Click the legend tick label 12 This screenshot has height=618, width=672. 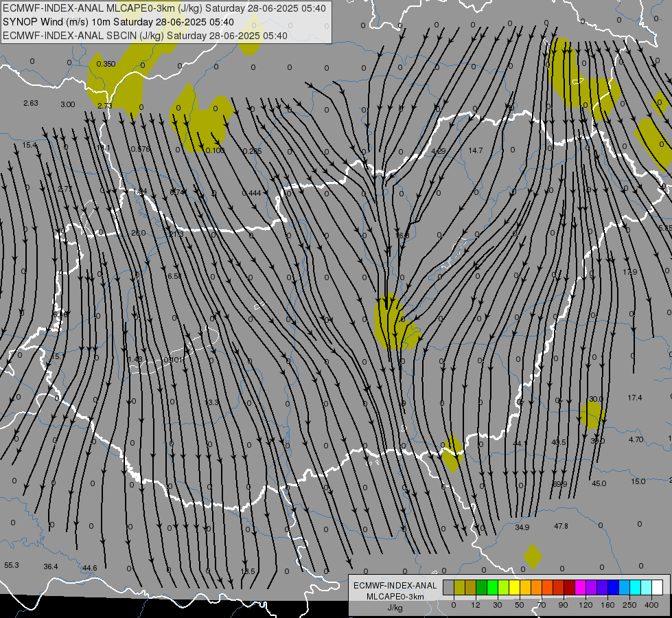[475, 605]
